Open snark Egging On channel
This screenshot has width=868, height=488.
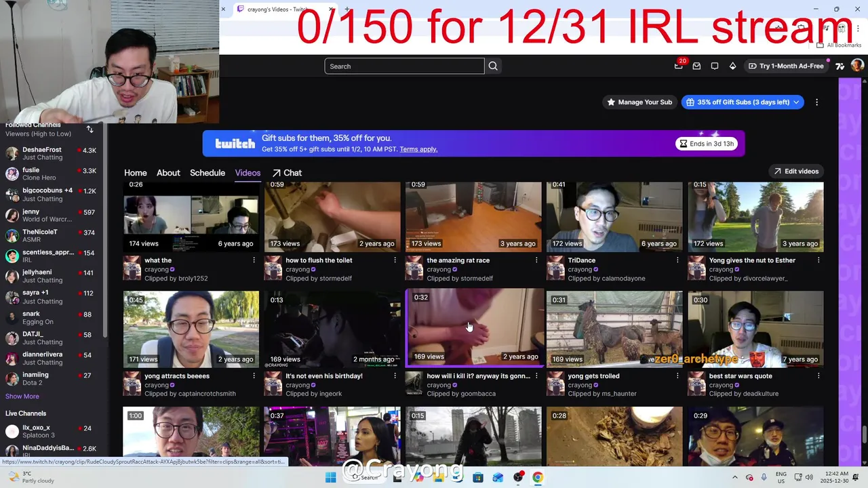[53, 317]
